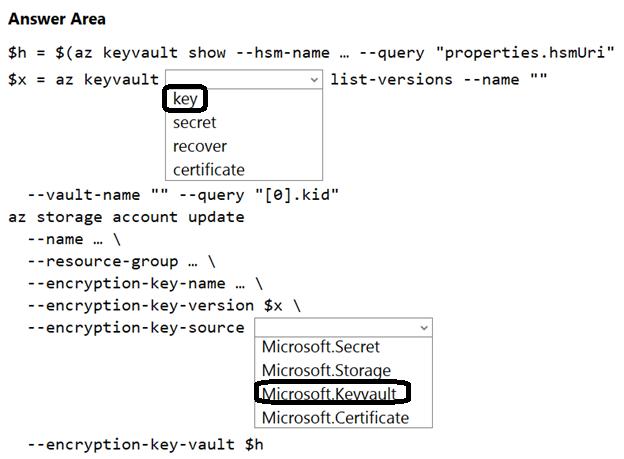This screenshot has height=459, width=624.
Task: Choose Microsoft.Secret as key source
Action: click(x=320, y=347)
